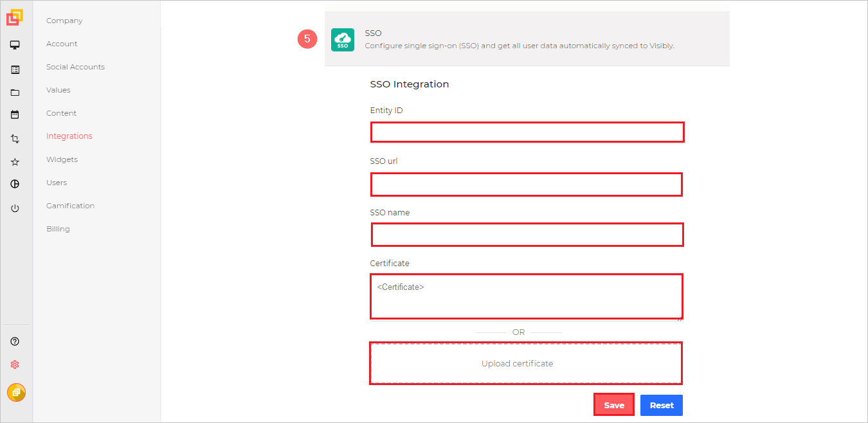Select the crop tool icon

[x=15, y=138]
